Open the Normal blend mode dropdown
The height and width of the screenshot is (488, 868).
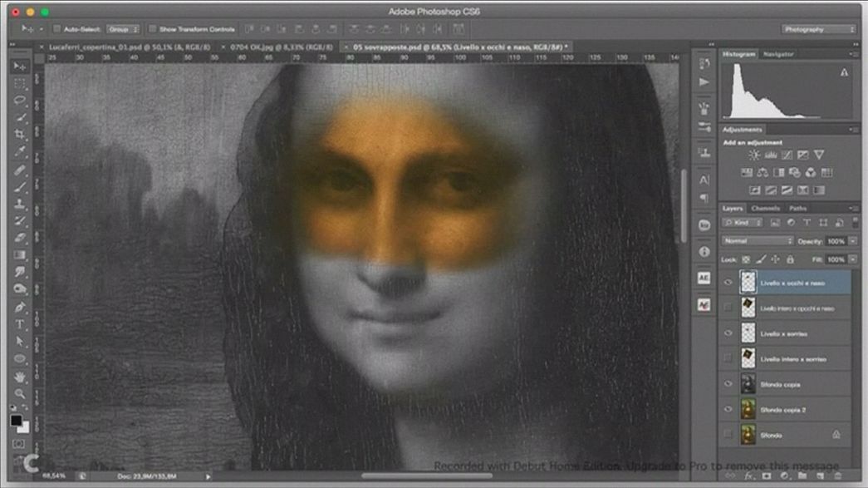[758, 241]
